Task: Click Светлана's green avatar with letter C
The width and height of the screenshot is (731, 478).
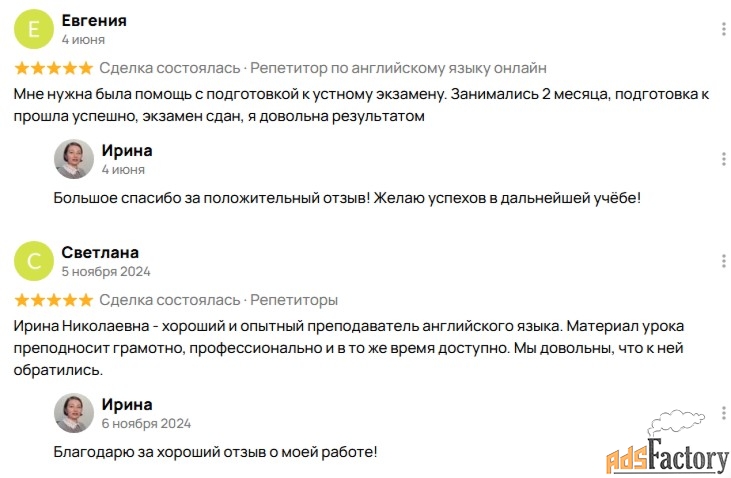Action: 34,261
